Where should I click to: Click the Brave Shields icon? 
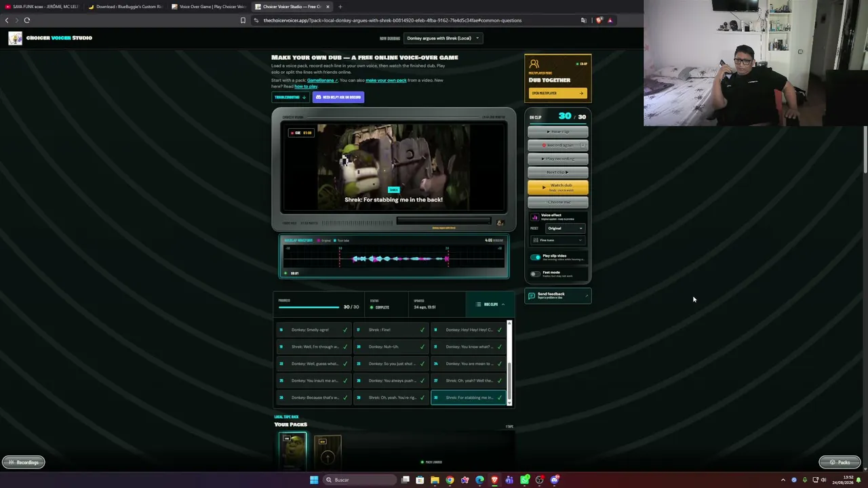[599, 20]
